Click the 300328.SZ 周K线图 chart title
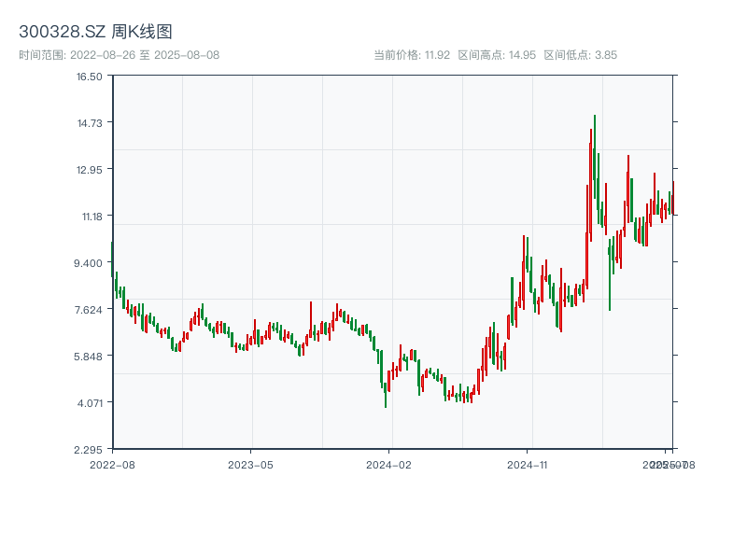 95,33
